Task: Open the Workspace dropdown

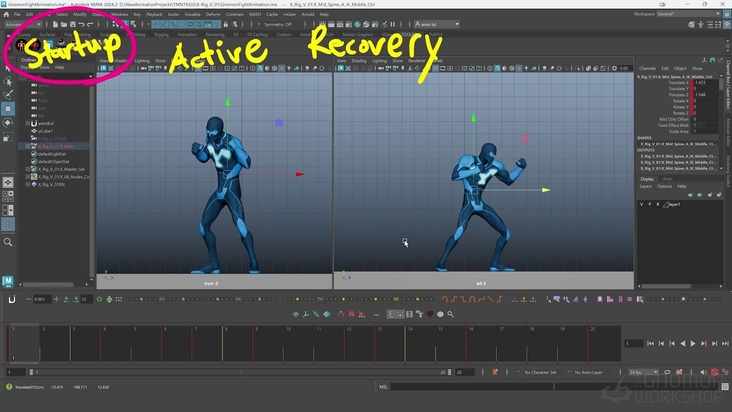Action: pos(689,14)
